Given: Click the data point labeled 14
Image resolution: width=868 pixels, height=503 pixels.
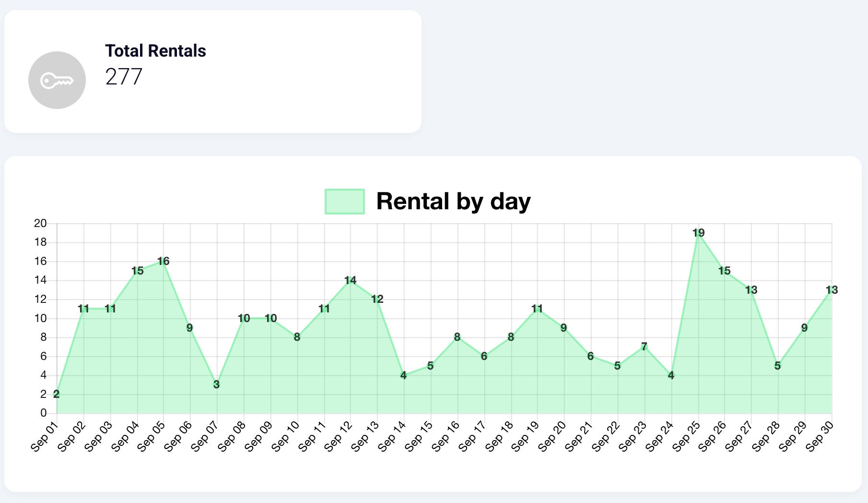Looking at the screenshot, I should pos(351,280).
